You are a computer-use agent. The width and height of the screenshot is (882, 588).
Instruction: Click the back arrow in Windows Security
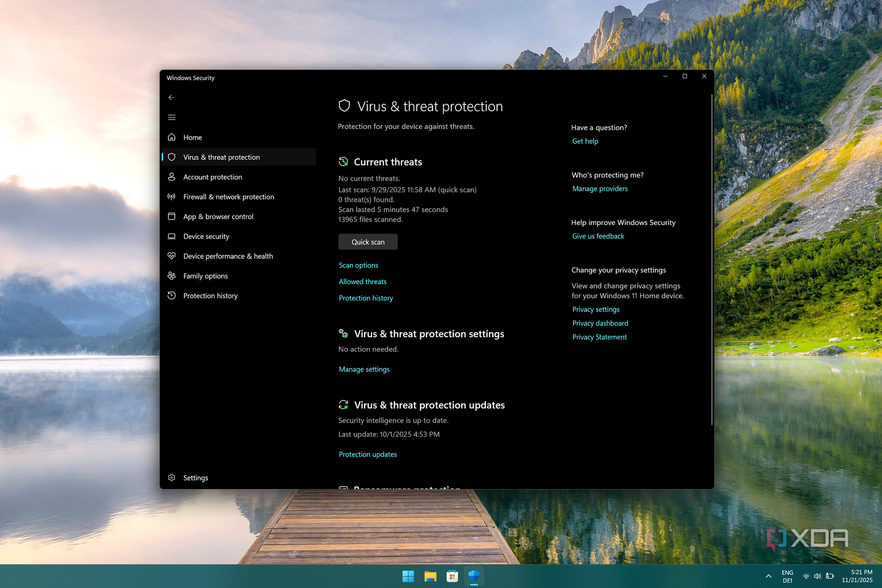coord(172,97)
